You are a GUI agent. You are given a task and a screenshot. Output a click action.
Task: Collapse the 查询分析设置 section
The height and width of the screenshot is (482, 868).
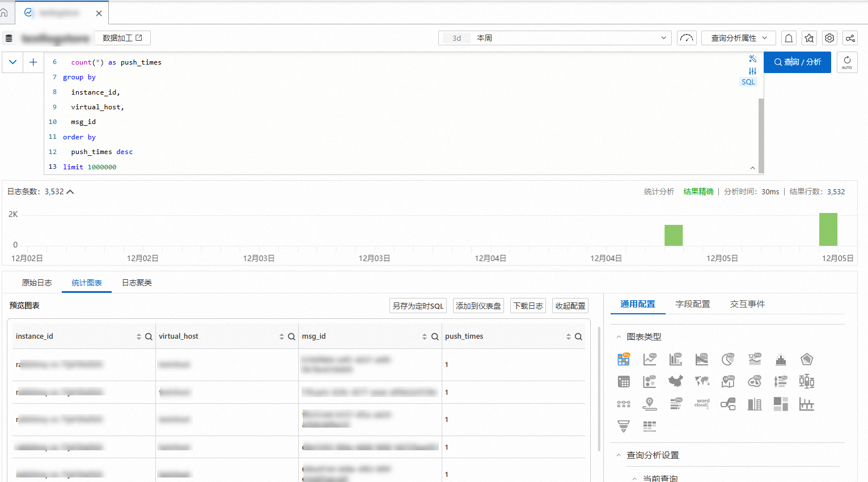click(619, 455)
